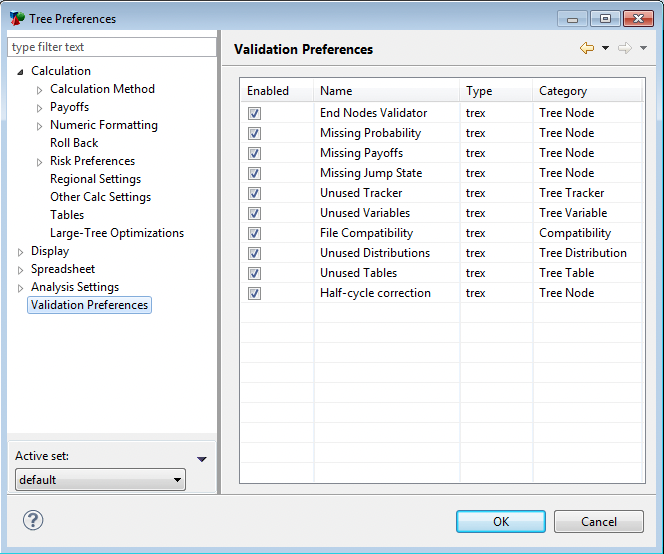The height and width of the screenshot is (554, 664).
Task: Select Regional Settings in the tree
Action: click(x=95, y=179)
